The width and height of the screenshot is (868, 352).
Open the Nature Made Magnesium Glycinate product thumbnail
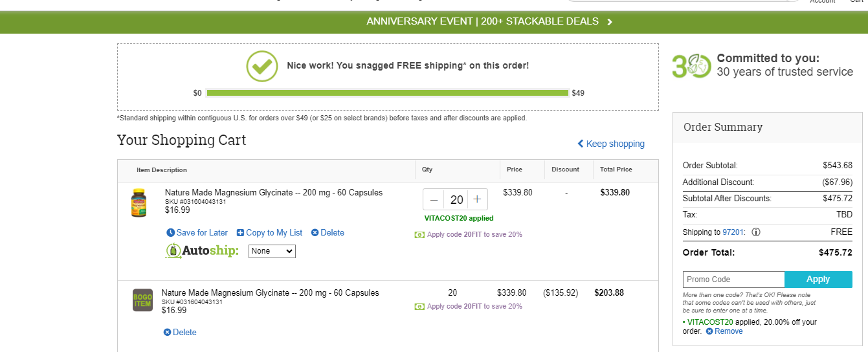coord(139,203)
